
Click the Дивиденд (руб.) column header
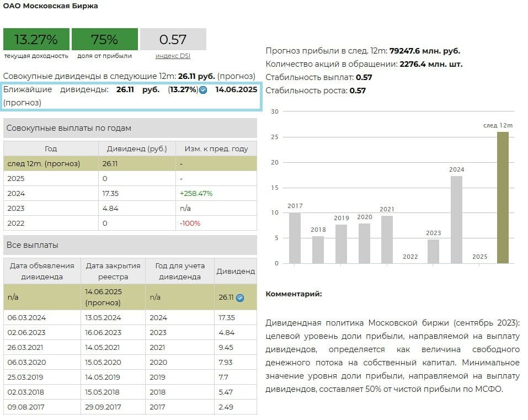click(x=137, y=148)
